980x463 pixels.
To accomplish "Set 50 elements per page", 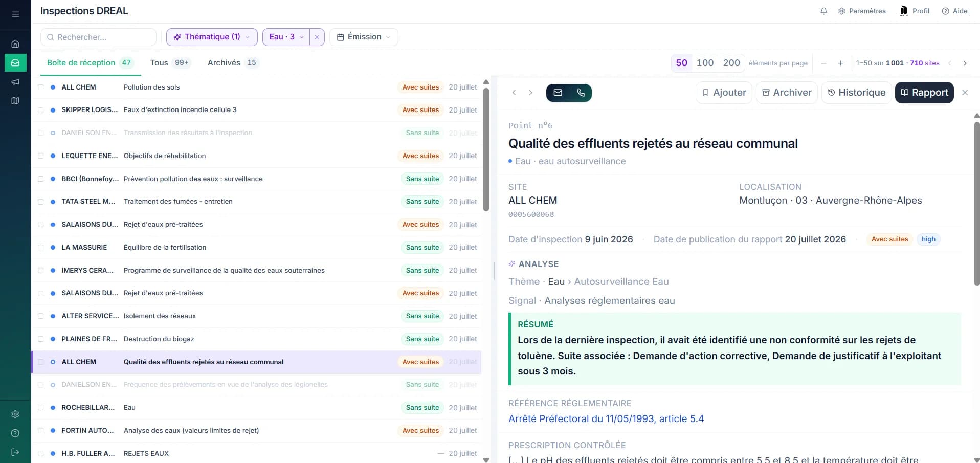I will point(681,63).
